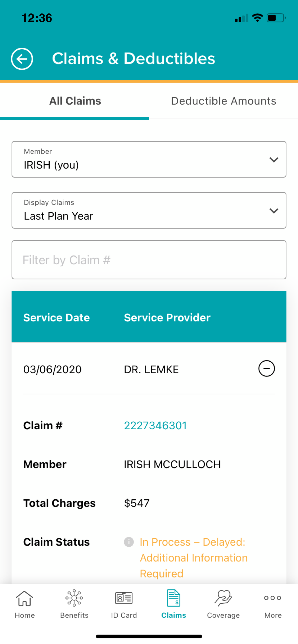Focus the Filter by Claim # field
Screen dimensions: 298x644
click(149, 260)
